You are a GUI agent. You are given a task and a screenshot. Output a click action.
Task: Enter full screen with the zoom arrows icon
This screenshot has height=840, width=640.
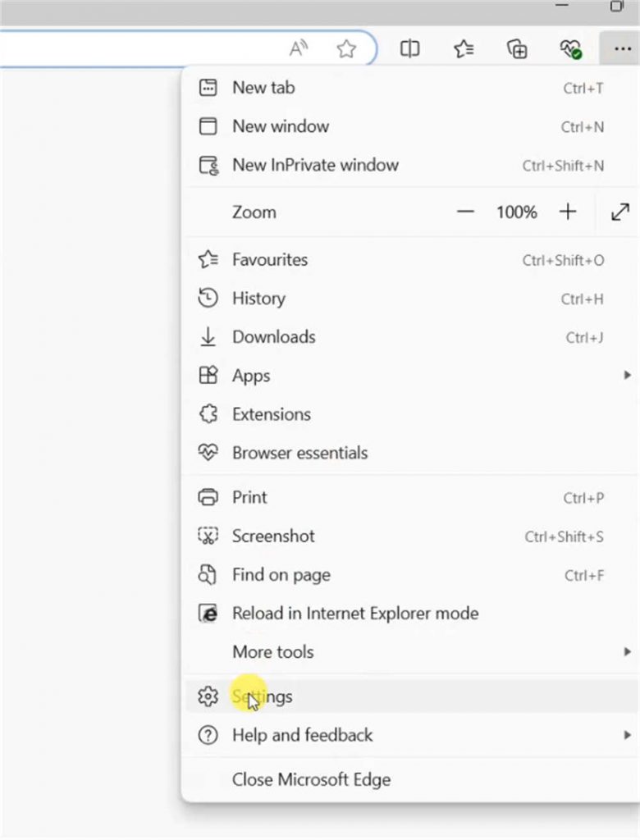click(x=620, y=212)
